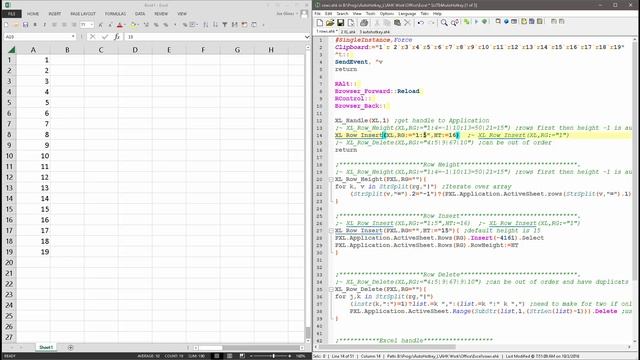Click Excel font color red A icon
This screenshot has height=360, width=640.
[120, 25]
